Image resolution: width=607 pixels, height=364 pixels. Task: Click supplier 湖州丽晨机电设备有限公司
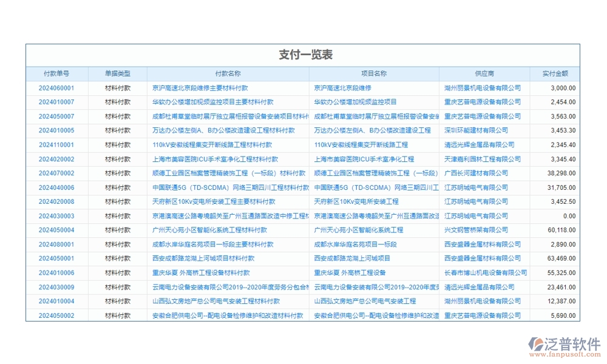tap(483, 87)
